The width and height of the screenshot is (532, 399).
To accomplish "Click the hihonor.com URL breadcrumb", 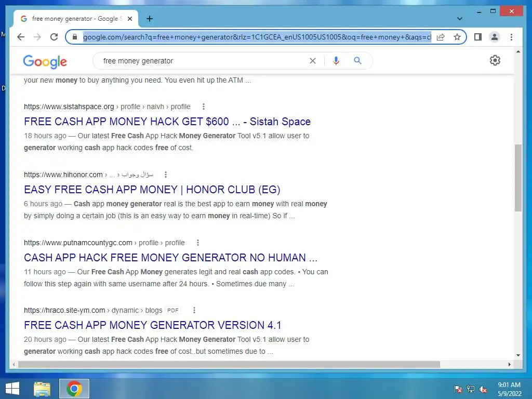I will click(88, 175).
